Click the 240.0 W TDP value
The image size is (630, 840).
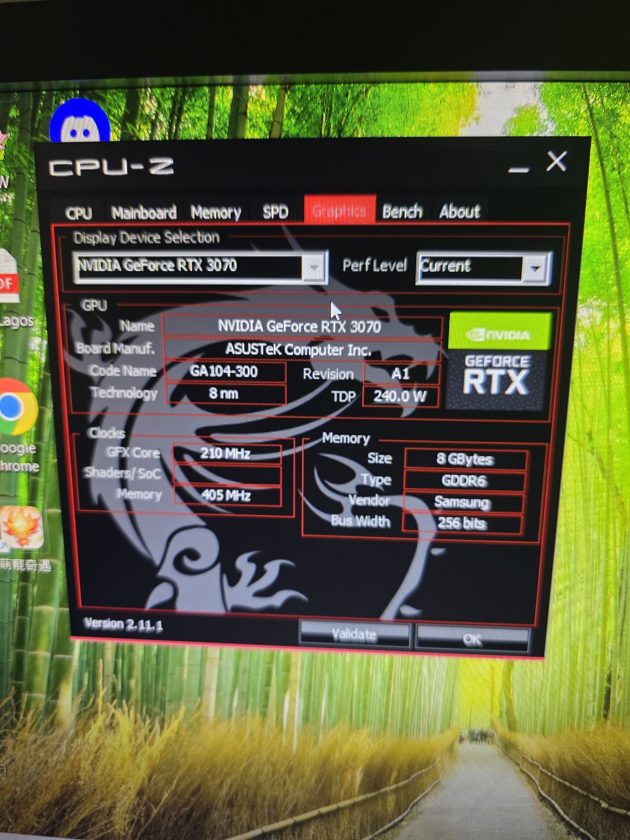400,396
